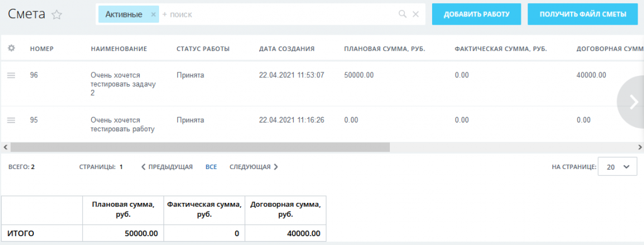Sort by Статус работы column header

click(203, 49)
